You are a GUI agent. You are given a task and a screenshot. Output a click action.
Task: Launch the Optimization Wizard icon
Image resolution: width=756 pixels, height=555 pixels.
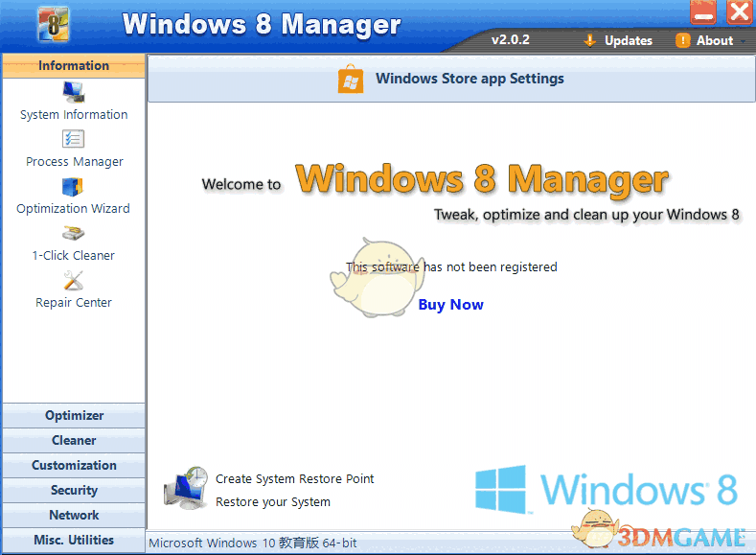click(x=73, y=187)
